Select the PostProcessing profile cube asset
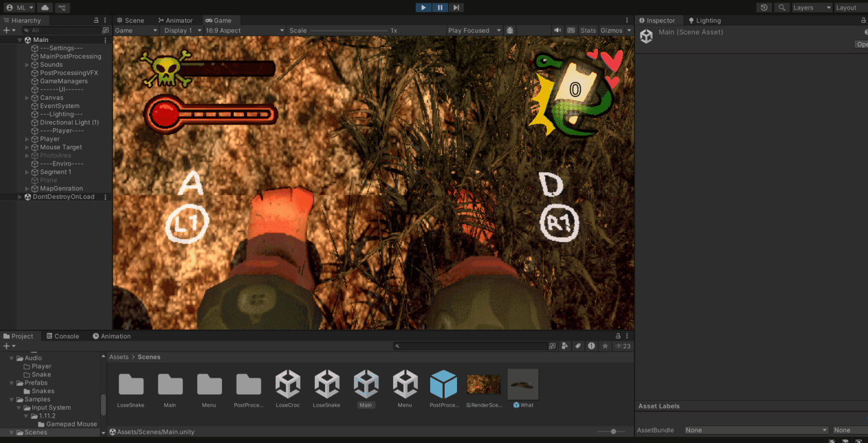The image size is (868, 443). point(444,389)
